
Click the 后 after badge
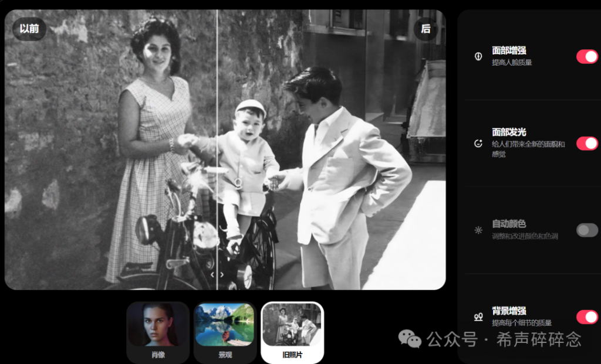pos(426,29)
